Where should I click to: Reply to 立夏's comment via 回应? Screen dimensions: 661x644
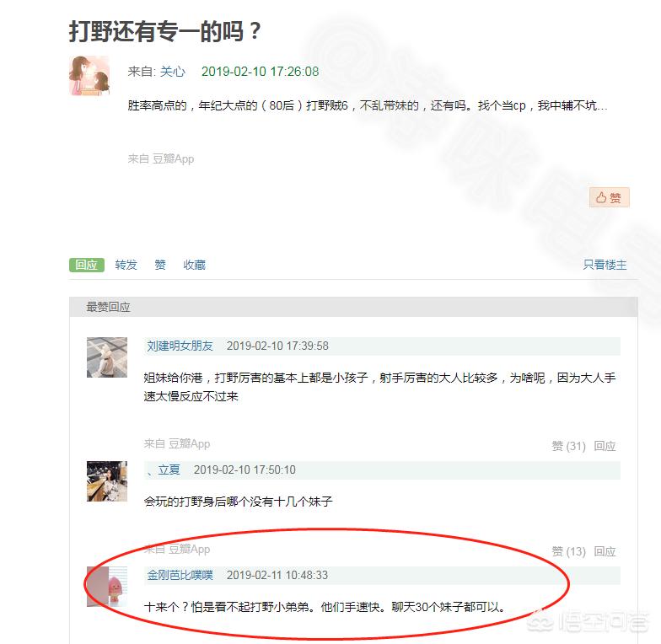[x=605, y=551]
